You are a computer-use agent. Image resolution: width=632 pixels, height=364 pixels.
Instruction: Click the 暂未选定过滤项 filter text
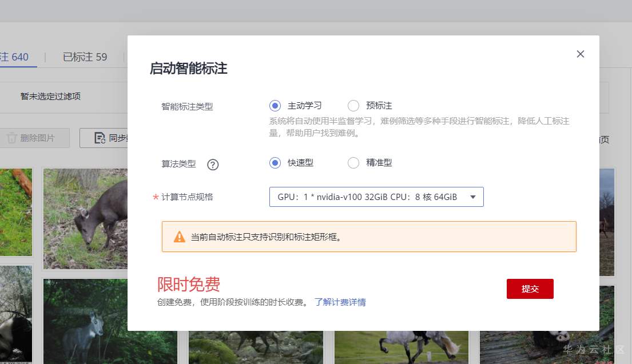(50, 96)
